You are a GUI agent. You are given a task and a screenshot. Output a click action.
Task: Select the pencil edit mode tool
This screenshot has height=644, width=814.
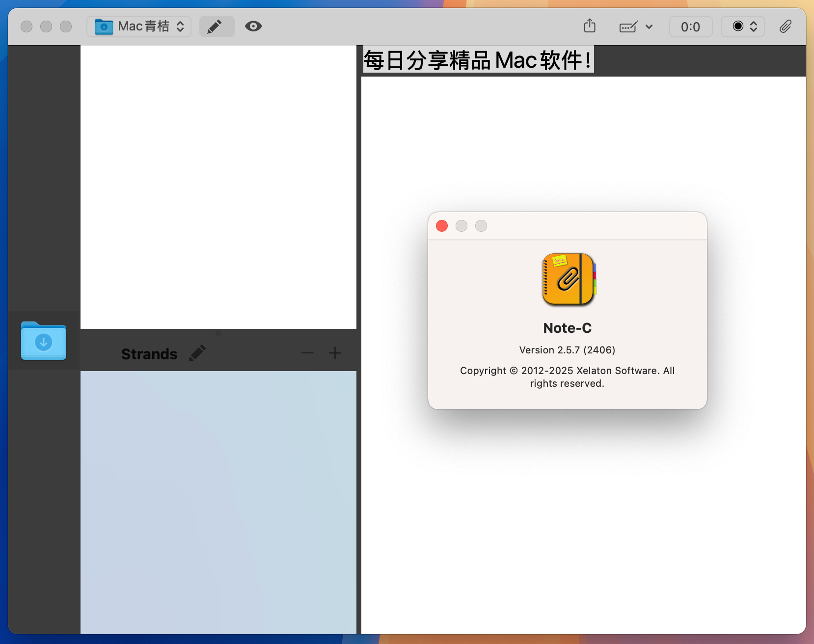coord(217,27)
